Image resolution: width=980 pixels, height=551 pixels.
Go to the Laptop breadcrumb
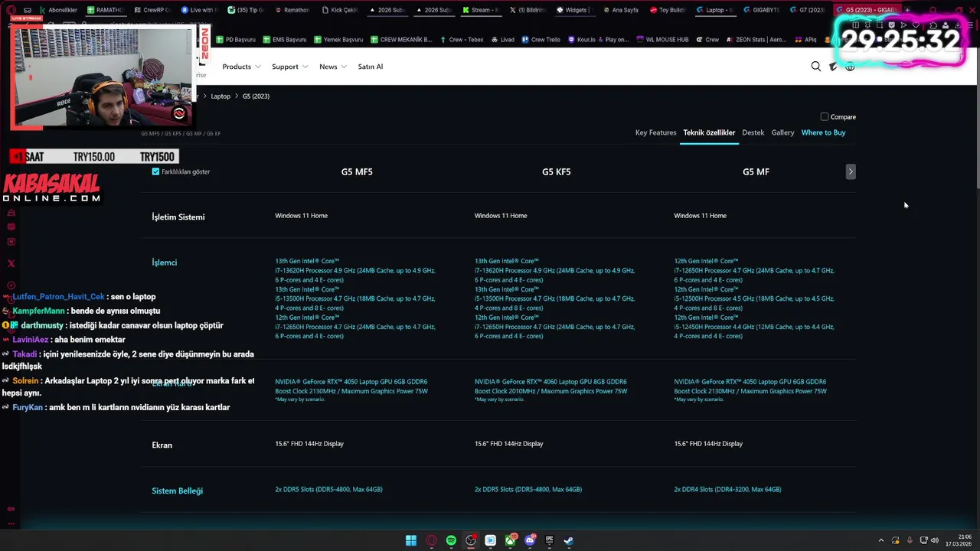point(220,96)
